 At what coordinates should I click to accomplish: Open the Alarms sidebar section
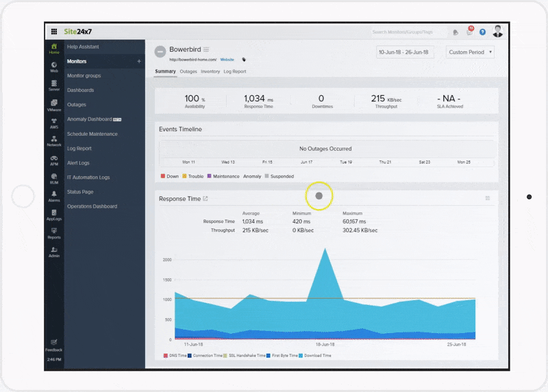(54, 197)
